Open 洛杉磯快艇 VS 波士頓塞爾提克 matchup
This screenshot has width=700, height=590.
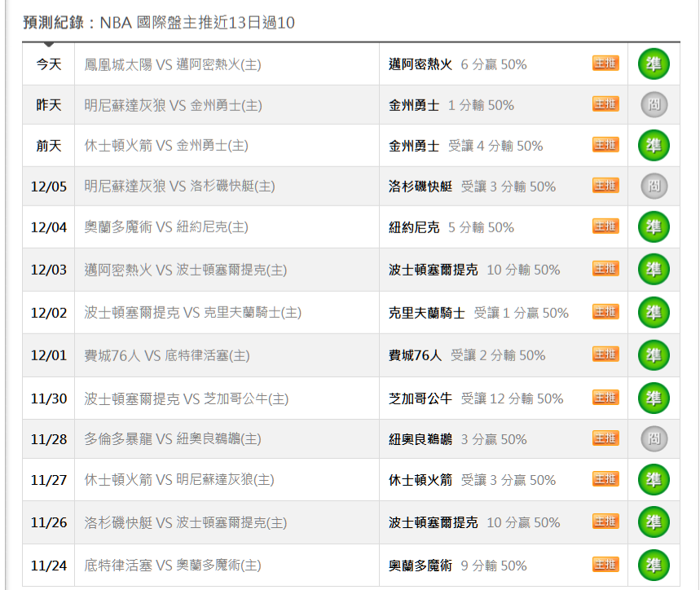pyautogui.click(x=186, y=522)
